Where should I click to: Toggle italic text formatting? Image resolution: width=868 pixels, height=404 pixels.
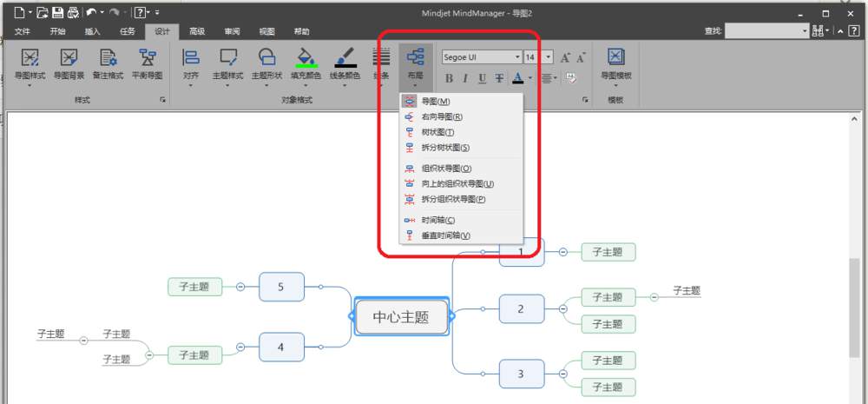click(465, 78)
